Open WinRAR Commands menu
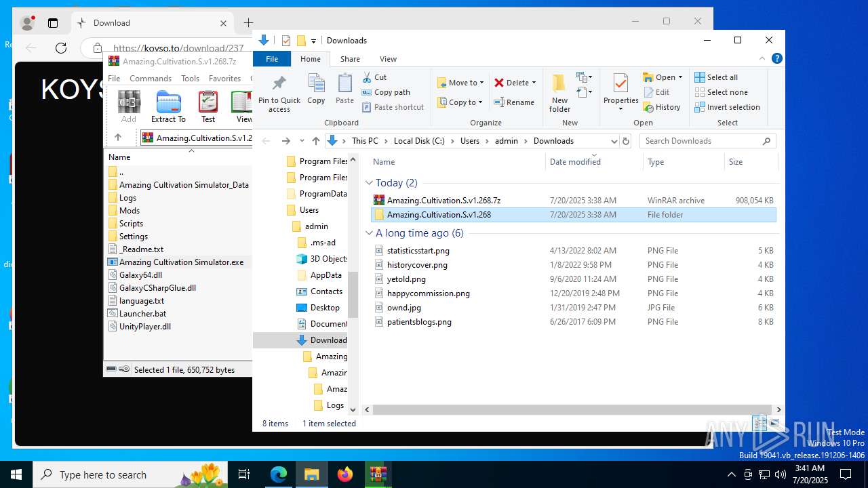This screenshot has height=488, width=868. [151, 79]
